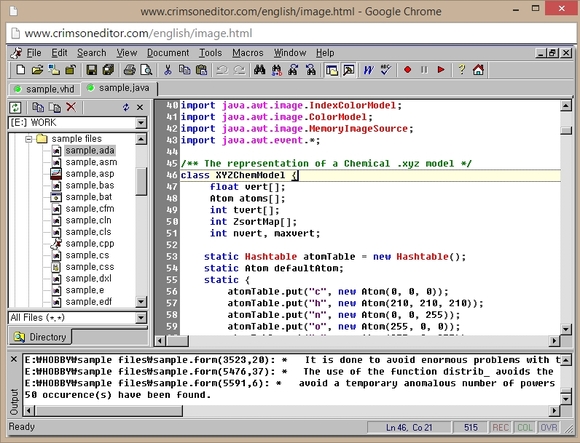Run spell check with the ABC checkmark icon
The height and width of the screenshot is (443, 580).
point(386,70)
